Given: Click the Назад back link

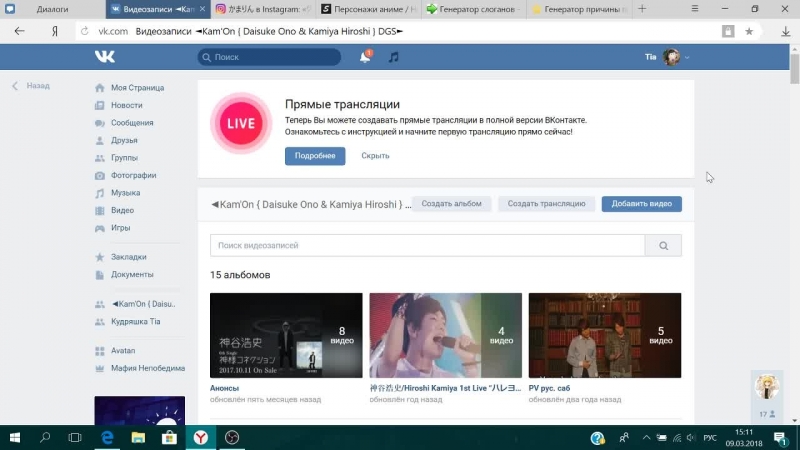Looking at the screenshot, I should tap(32, 86).
